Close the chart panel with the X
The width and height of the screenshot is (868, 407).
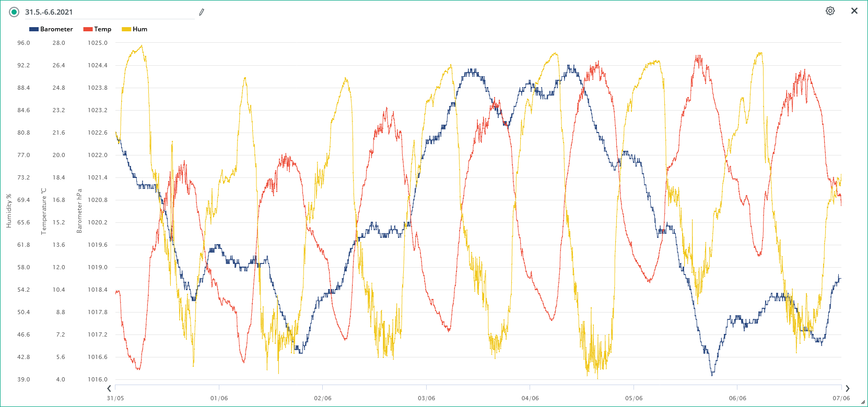(854, 11)
